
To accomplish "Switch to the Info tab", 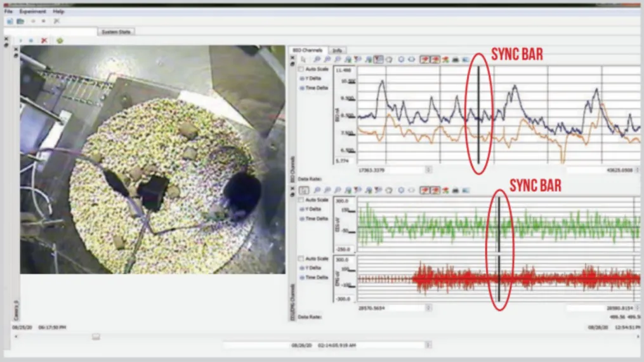I will click(x=337, y=50).
